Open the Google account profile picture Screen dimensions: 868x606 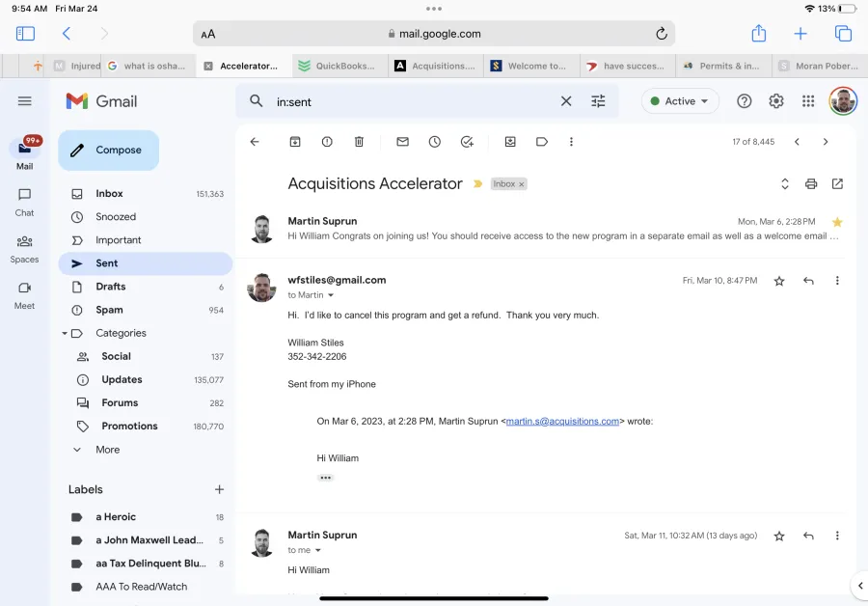coord(843,101)
